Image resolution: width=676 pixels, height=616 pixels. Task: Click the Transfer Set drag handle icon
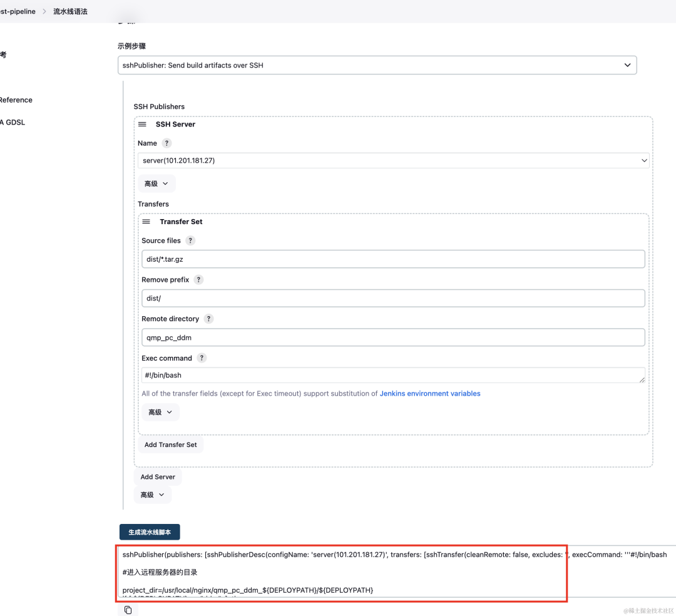point(146,222)
